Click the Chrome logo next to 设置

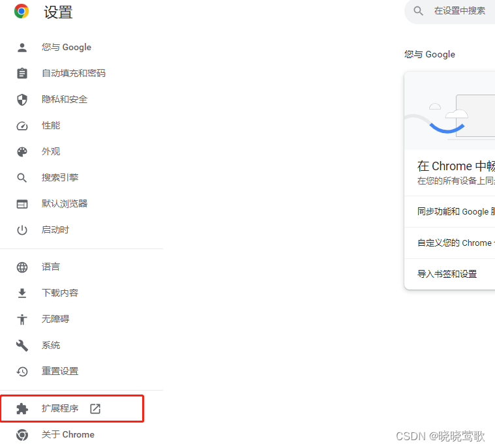pyautogui.click(x=22, y=11)
